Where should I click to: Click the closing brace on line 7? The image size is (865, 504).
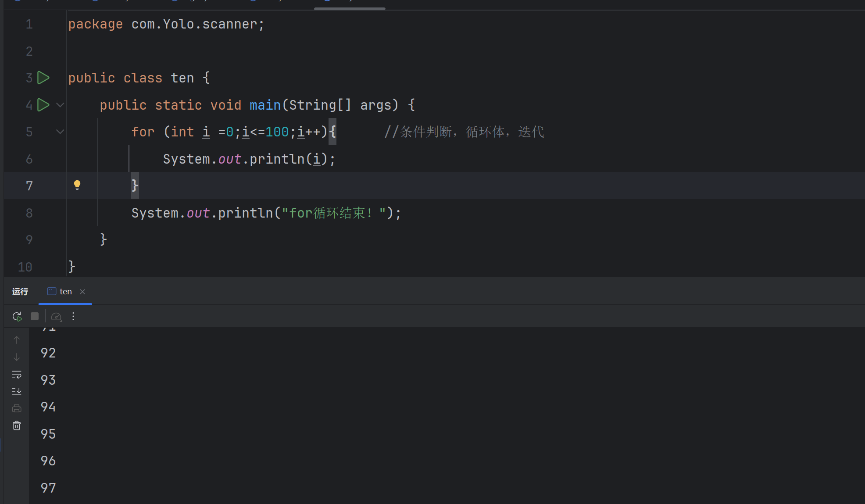tap(135, 186)
